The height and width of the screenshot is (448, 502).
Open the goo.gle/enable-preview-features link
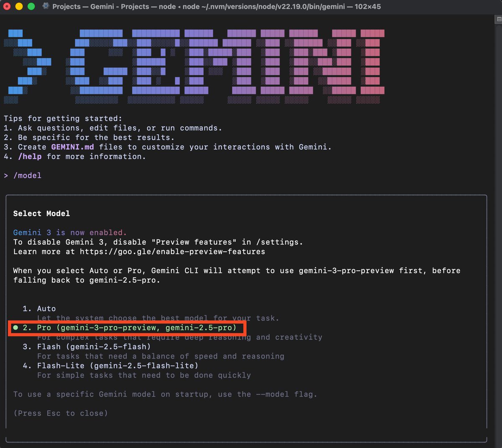172,252
